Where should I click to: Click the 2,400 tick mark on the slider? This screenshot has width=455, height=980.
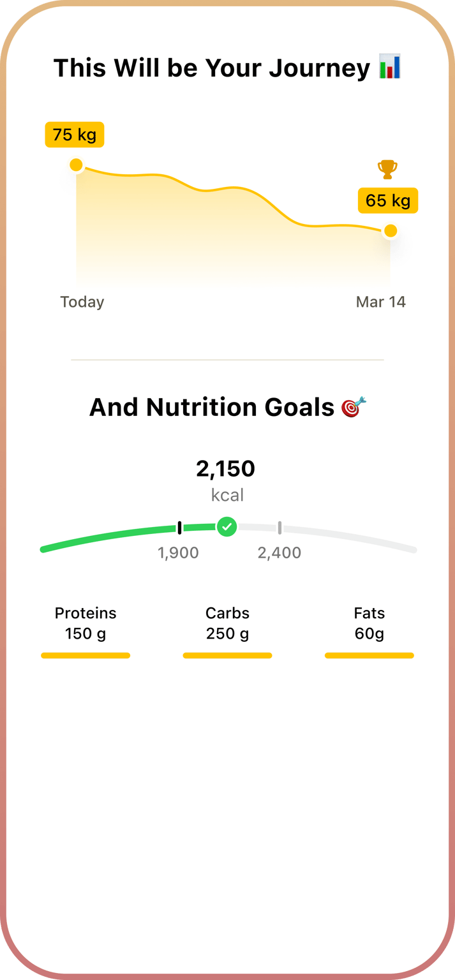click(x=280, y=527)
